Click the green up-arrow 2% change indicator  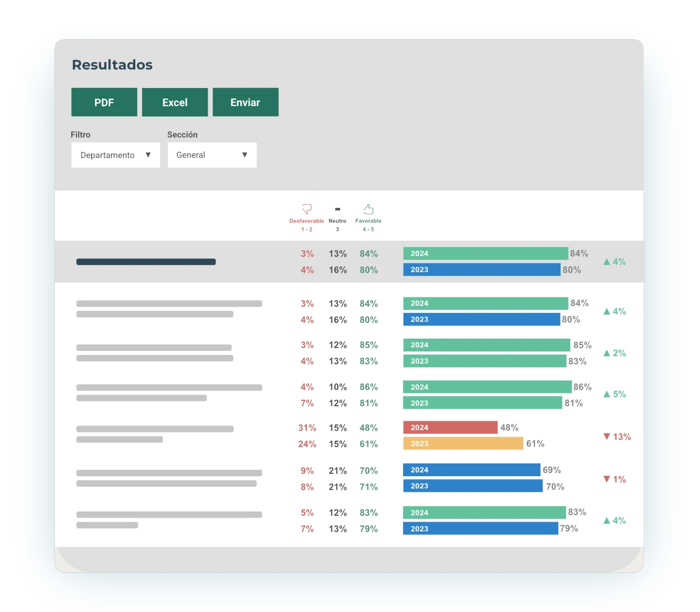614,353
